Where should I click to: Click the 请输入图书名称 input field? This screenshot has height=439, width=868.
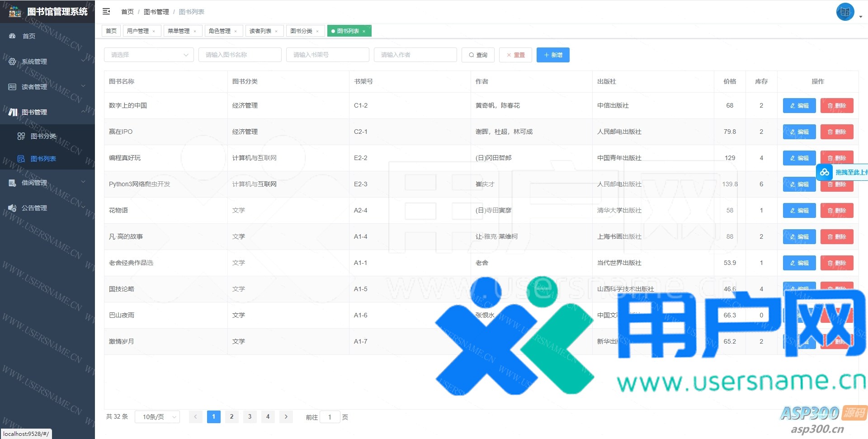[240, 55]
